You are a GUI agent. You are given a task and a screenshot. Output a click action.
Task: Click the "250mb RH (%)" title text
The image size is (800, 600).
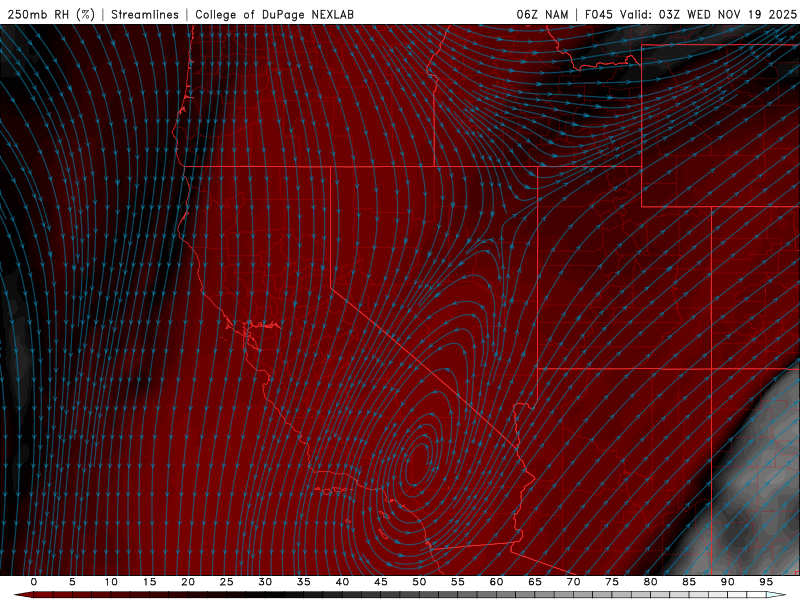coord(52,14)
